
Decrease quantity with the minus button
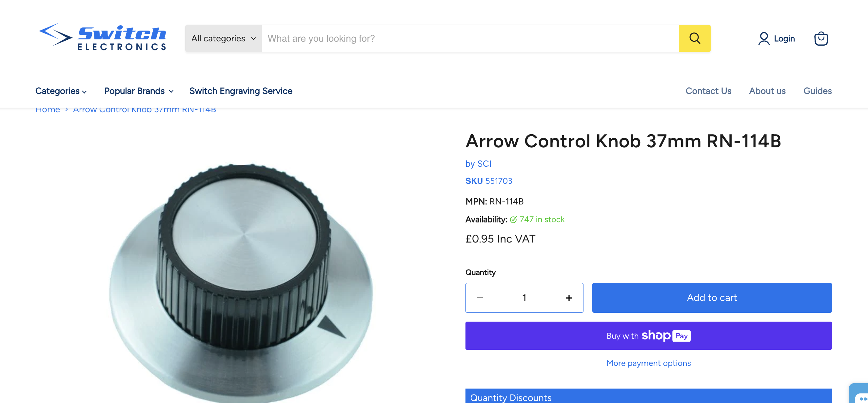[480, 297]
